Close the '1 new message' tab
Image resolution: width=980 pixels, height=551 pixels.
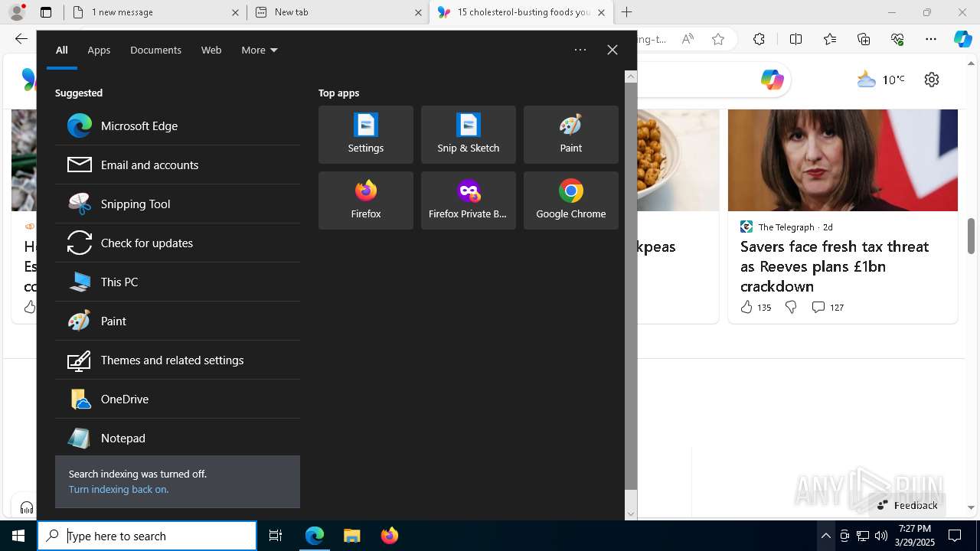coord(235,12)
